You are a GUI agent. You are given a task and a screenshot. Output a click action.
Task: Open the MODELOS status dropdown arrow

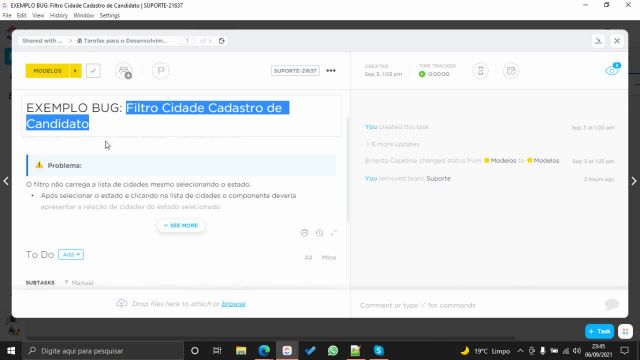coord(76,71)
